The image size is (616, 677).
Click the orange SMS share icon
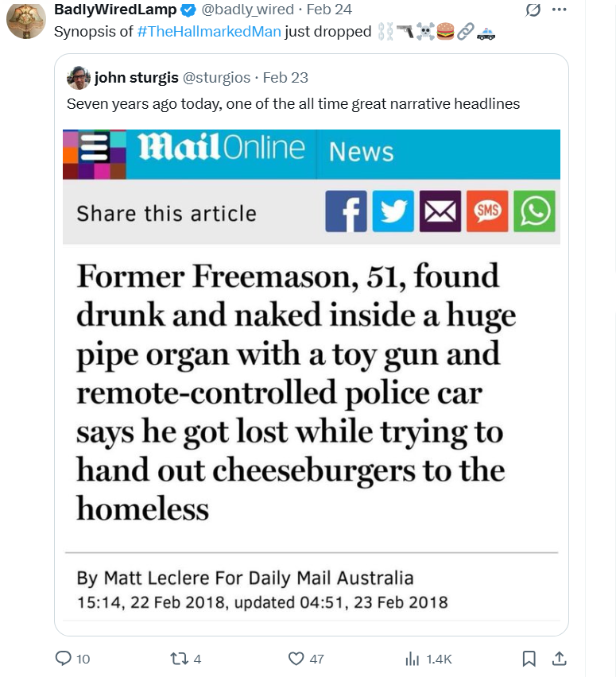tap(487, 211)
